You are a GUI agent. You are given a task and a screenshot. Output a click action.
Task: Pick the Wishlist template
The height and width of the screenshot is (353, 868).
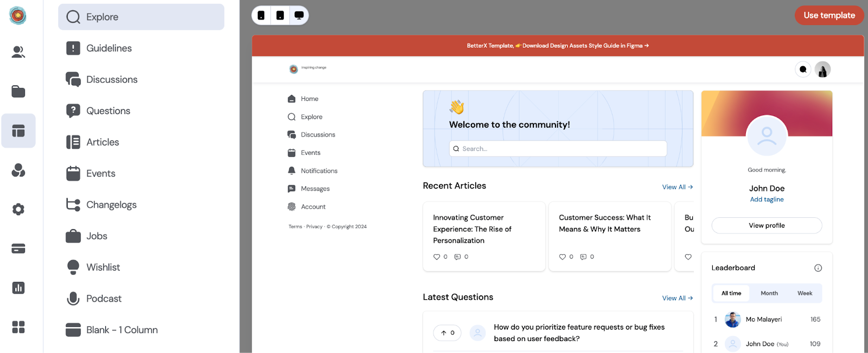click(x=141, y=267)
